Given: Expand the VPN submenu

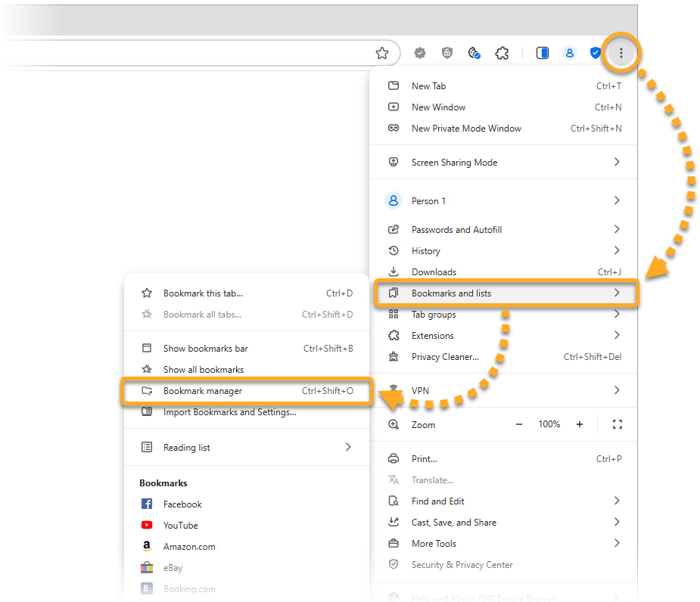Looking at the screenshot, I should (x=616, y=390).
